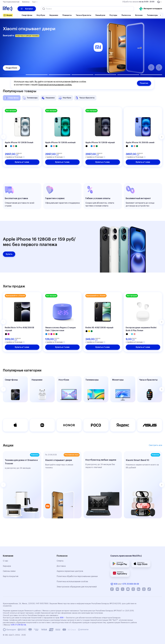Show next popular products with right arrow
165x644 pixels.
(x=161, y=137)
